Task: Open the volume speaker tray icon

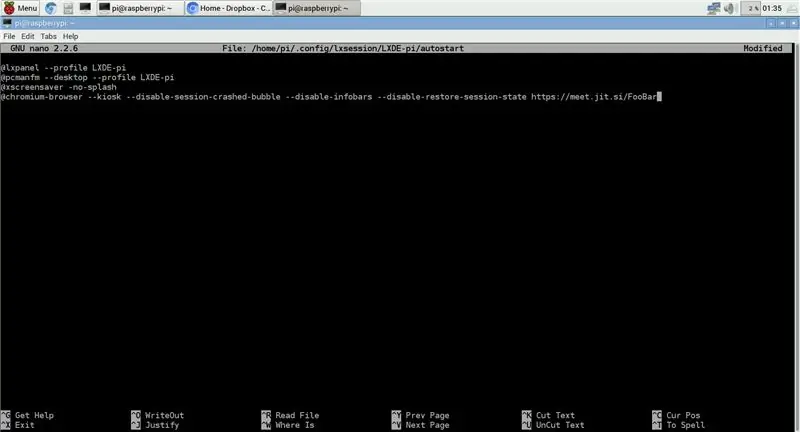Action: 729,8
